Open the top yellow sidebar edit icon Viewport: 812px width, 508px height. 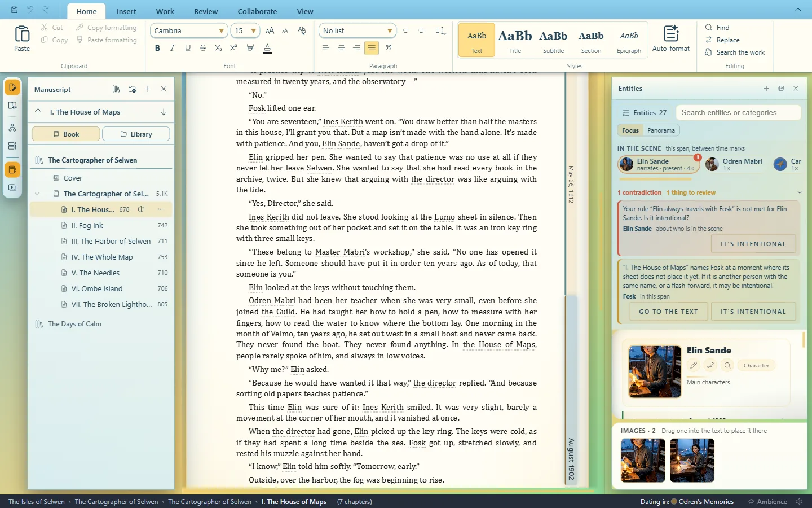pyautogui.click(x=12, y=87)
